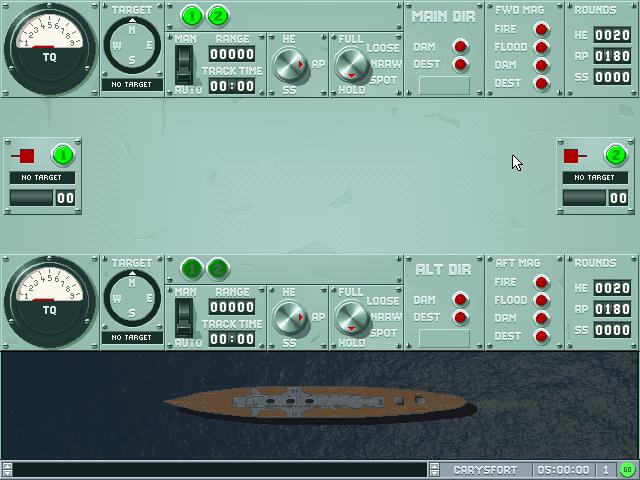640x480 pixels.
Task: Toggle alt director MAN/AUTO switch
Action: click(183, 318)
